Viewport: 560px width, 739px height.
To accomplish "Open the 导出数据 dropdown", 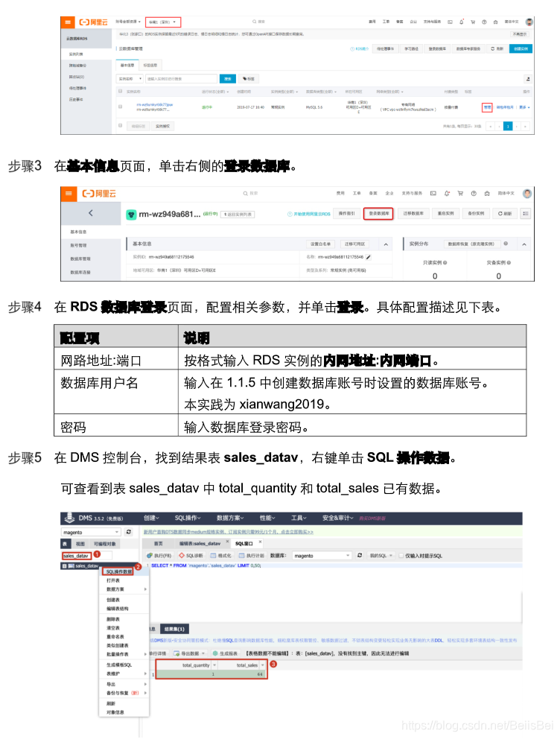I will click(189, 653).
